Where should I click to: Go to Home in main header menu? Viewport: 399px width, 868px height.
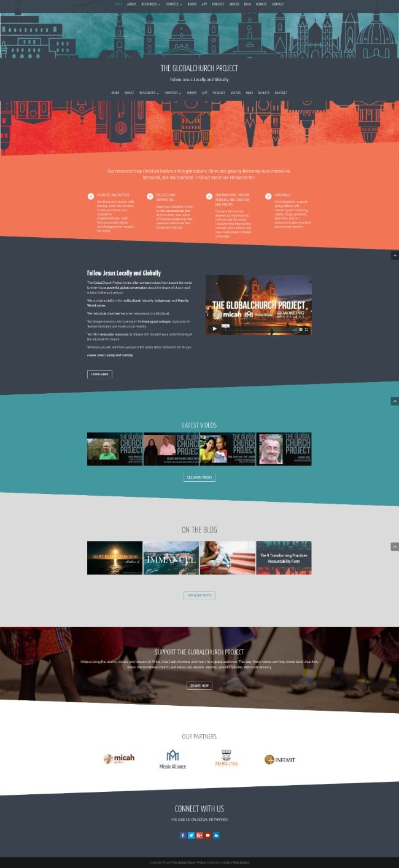(x=115, y=93)
